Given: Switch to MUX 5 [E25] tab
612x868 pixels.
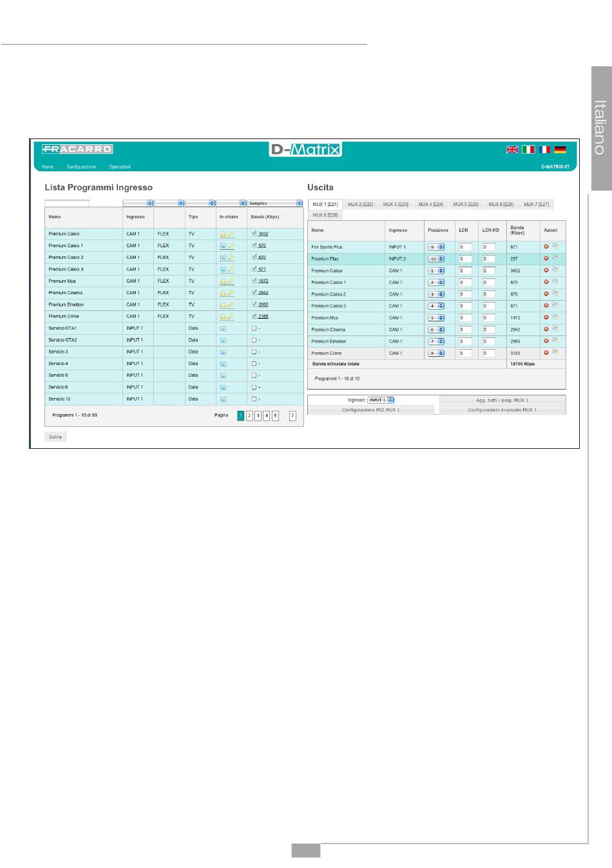Looking at the screenshot, I should click(466, 204).
